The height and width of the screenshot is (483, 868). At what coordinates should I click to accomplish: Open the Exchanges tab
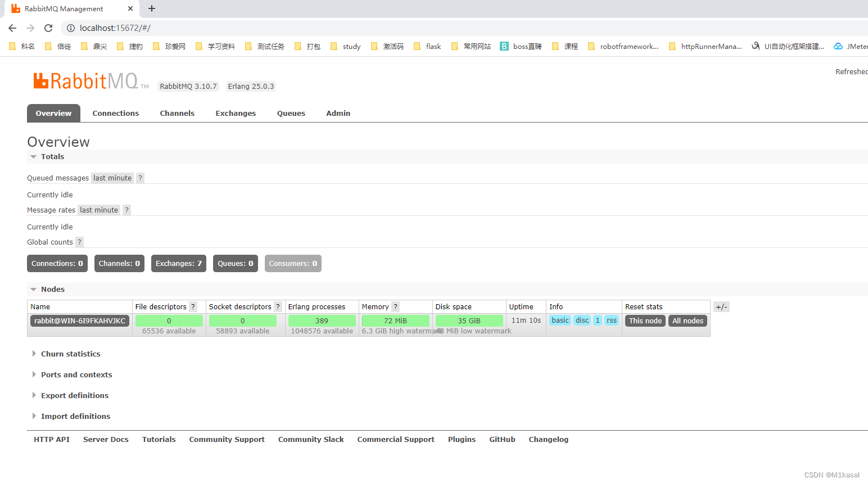pyautogui.click(x=236, y=113)
